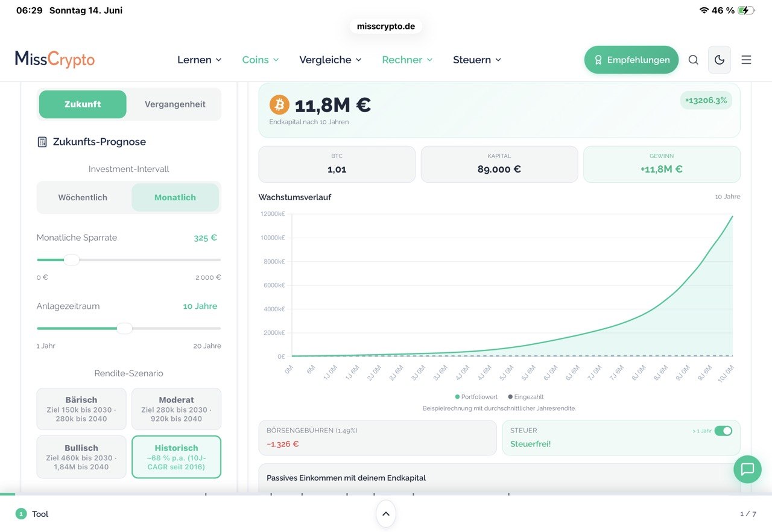Viewport: 772px width, 532px height.
Task: Toggle dark mode moon icon
Action: coord(720,60)
